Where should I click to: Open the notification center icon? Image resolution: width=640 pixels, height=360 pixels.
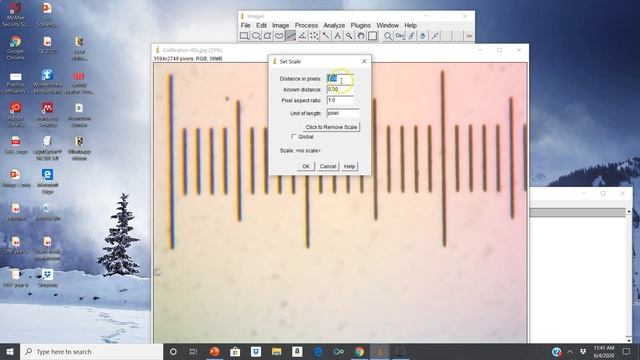click(627, 351)
